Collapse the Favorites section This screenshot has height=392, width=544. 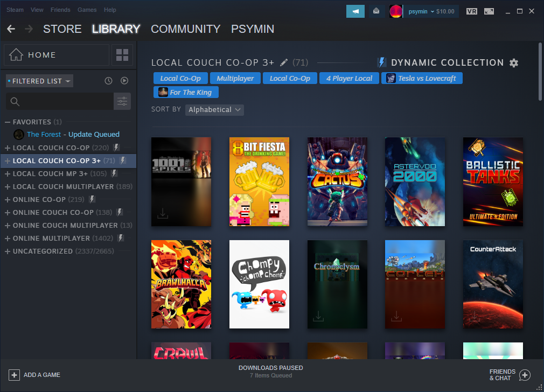tap(8, 122)
